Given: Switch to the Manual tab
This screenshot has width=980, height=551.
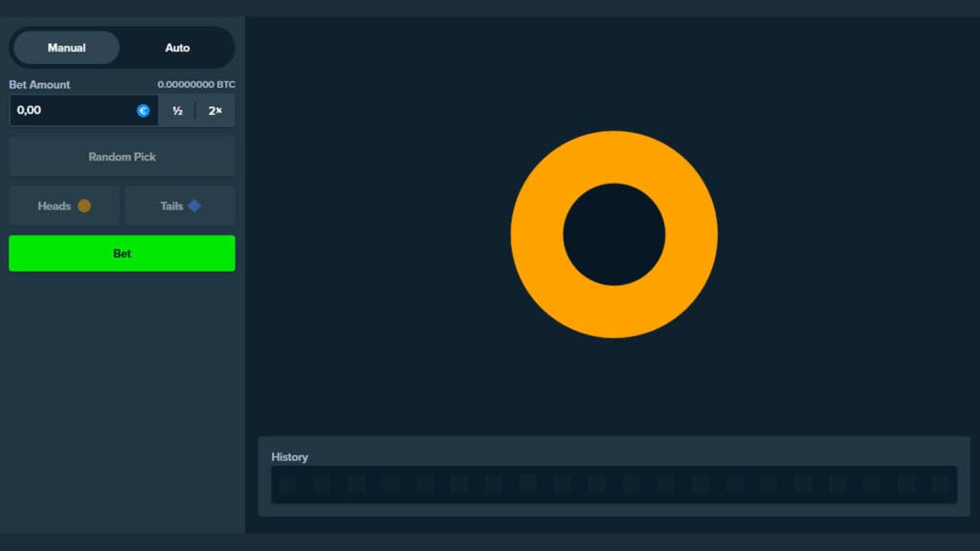Looking at the screenshot, I should pos(66,48).
